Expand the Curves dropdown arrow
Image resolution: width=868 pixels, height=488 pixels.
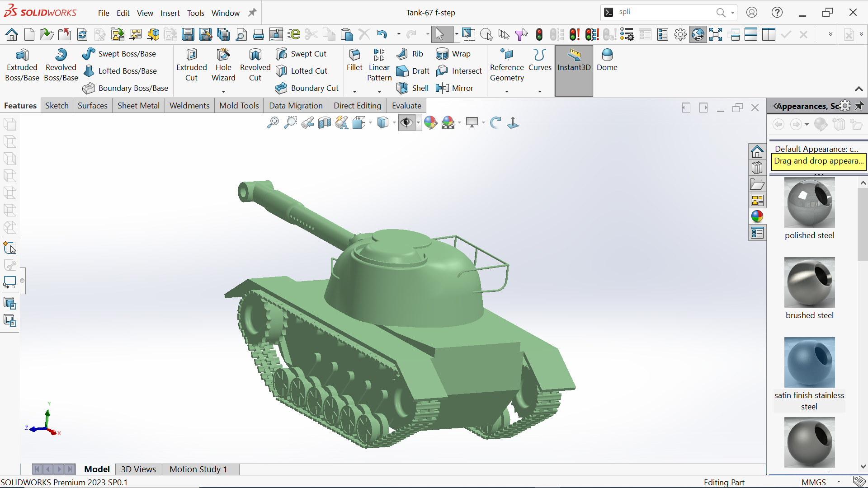point(540,92)
